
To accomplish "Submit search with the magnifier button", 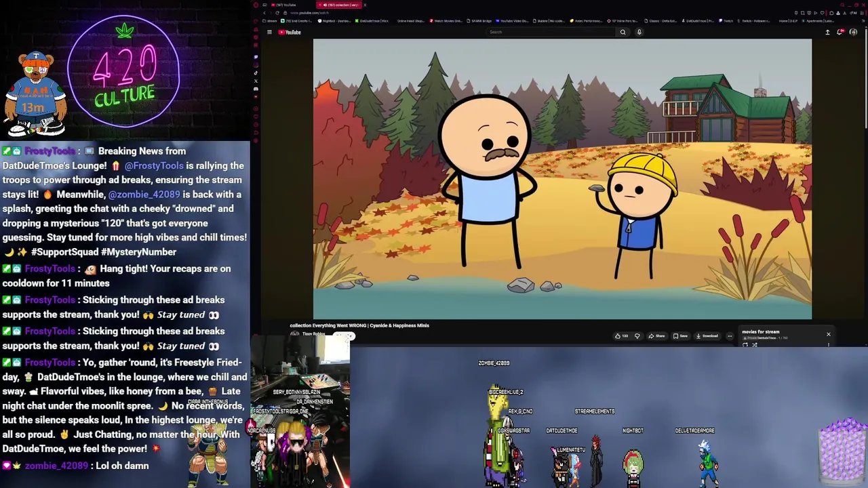I will 623,32.
